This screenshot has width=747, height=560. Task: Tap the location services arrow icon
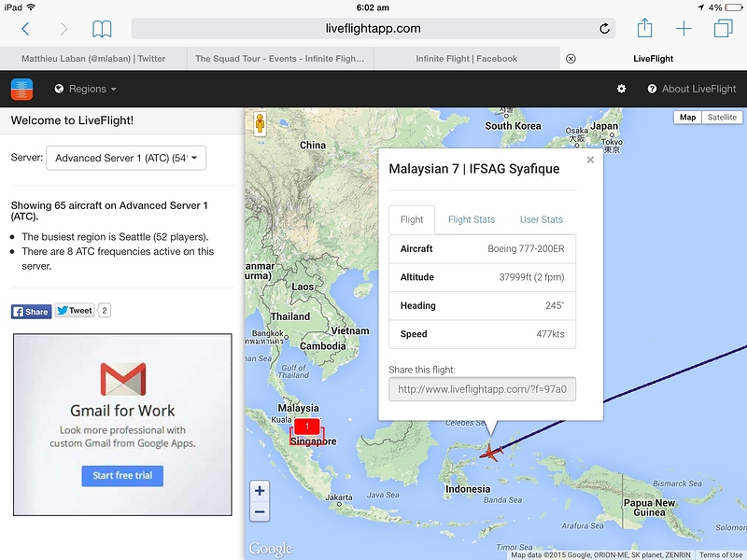700,7
